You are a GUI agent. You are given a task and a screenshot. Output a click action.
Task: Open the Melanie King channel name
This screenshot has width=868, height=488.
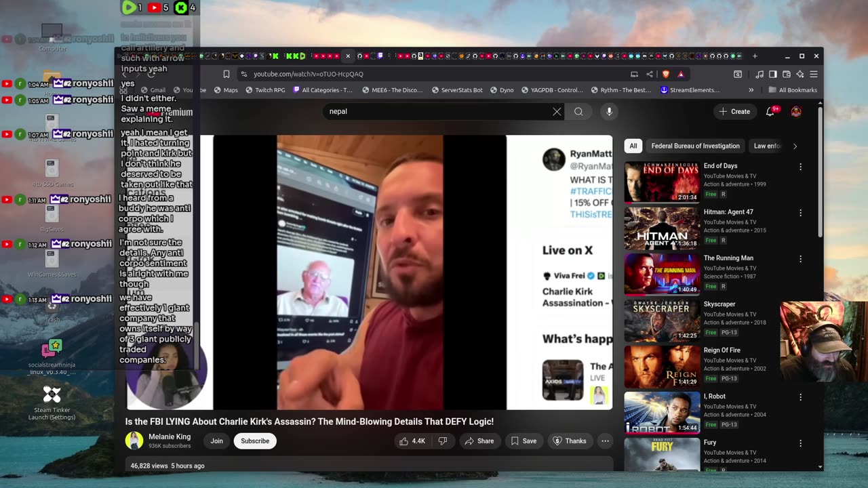[x=170, y=437]
